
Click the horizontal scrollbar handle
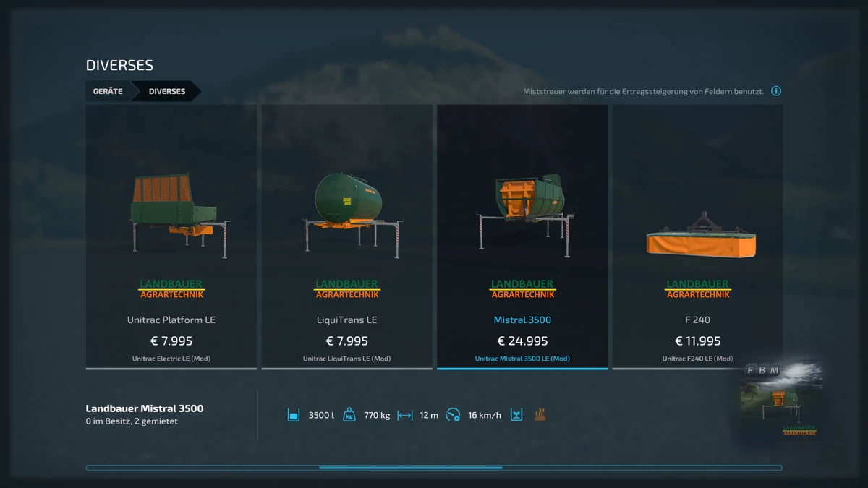pyautogui.click(x=411, y=468)
